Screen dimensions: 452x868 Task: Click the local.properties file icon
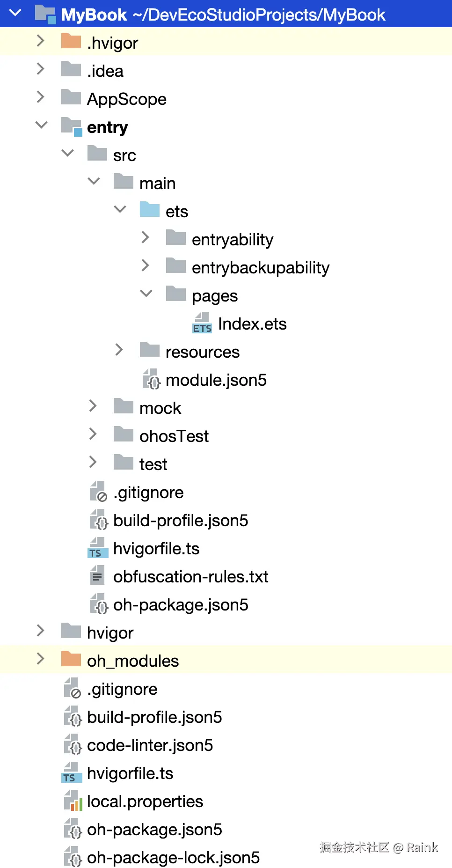73,801
